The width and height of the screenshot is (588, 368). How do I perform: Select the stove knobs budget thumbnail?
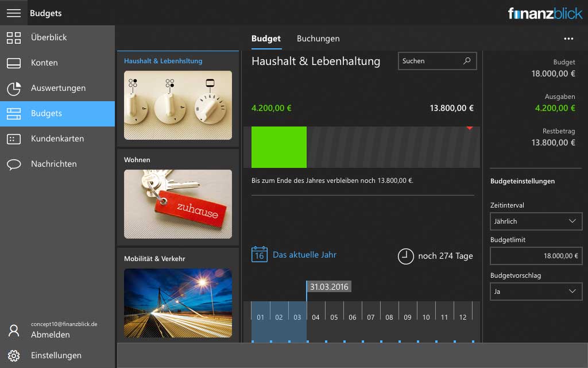pos(178,105)
